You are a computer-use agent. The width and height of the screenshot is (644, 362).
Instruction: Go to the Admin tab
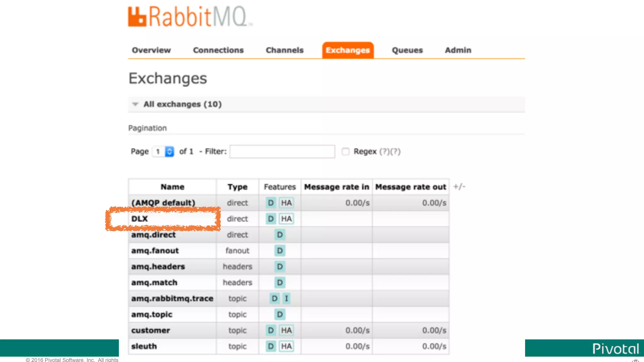(x=458, y=50)
